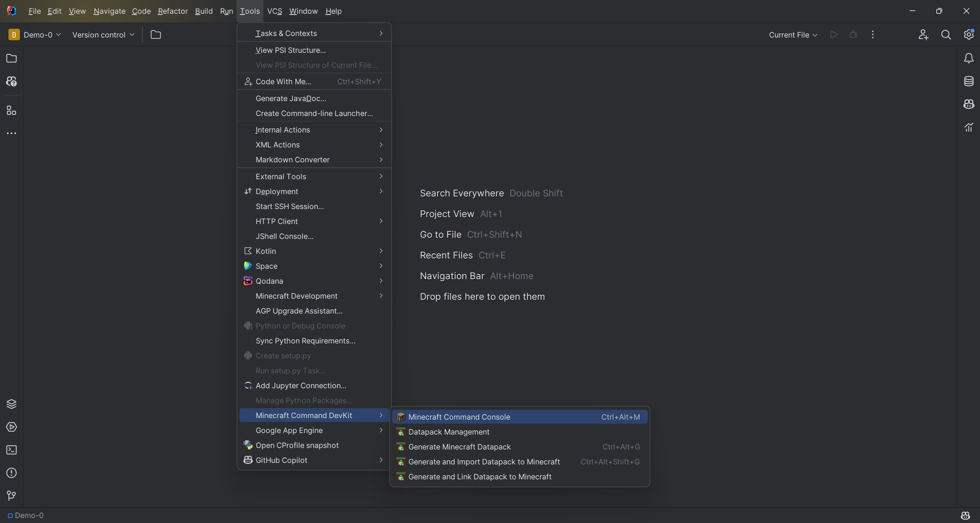Select AGP Upgrade Assistant entry
980x523 pixels.
(314, 311)
